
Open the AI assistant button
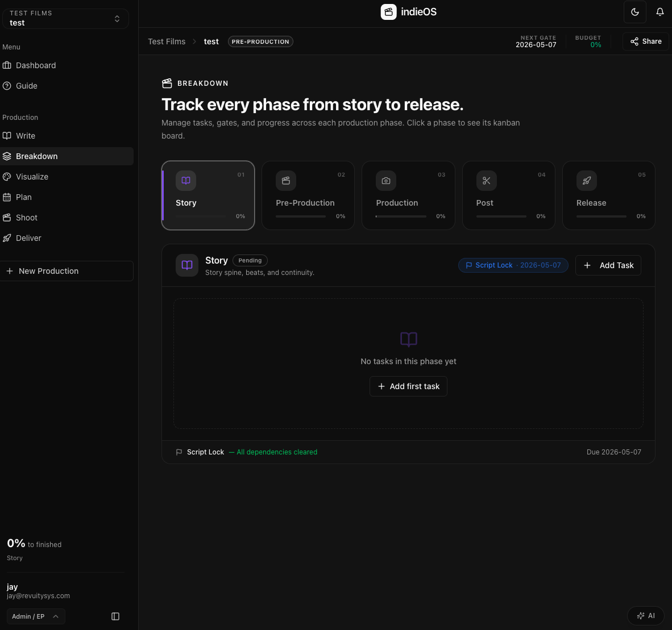pos(645,616)
